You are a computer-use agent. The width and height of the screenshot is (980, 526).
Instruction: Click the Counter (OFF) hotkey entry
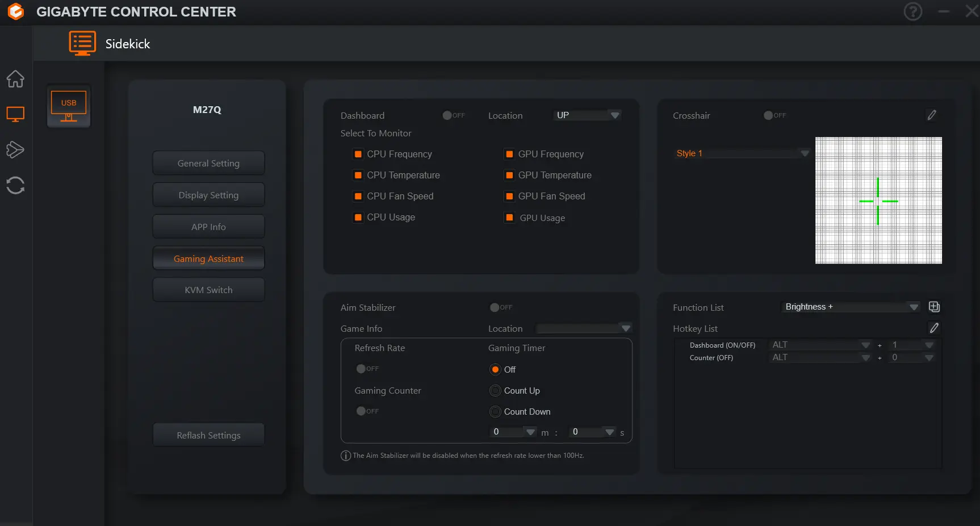click(711, 358)
